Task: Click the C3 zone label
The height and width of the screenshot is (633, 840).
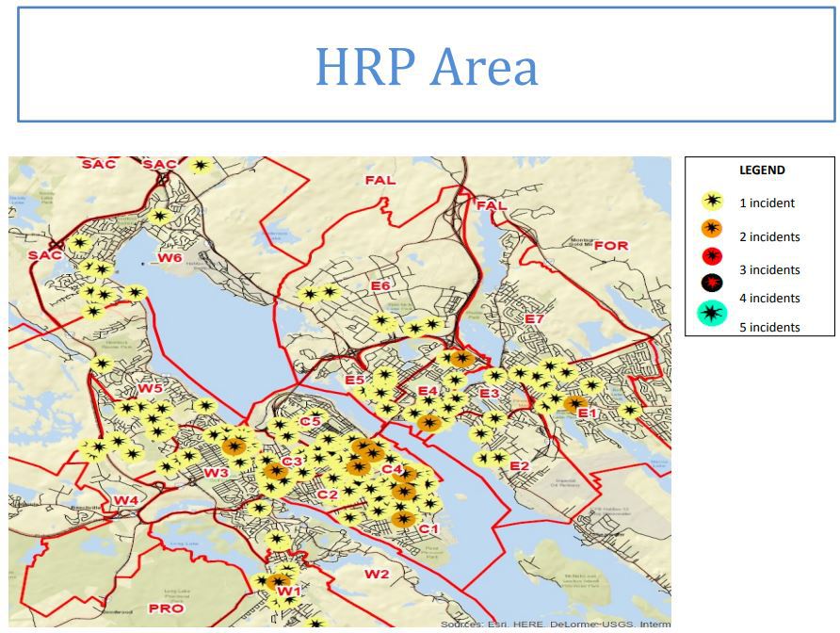Action: coord(292,461)
